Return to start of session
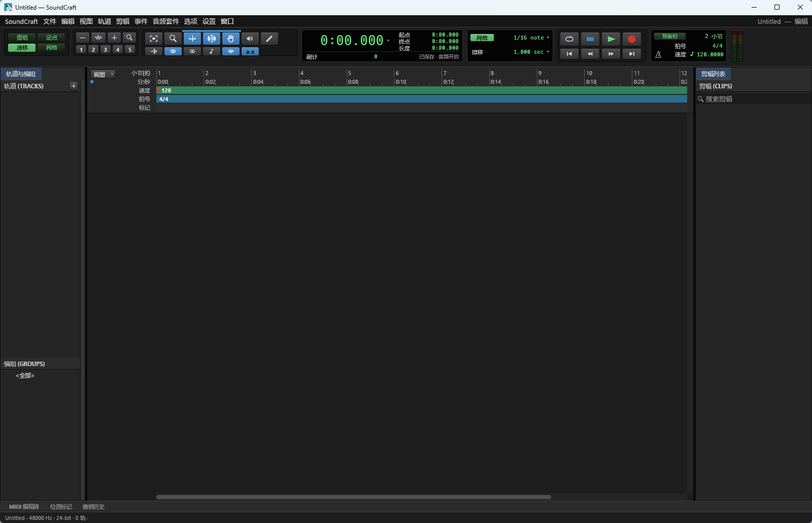The width and height of the screenshot is (812, 523). [569, 54]
